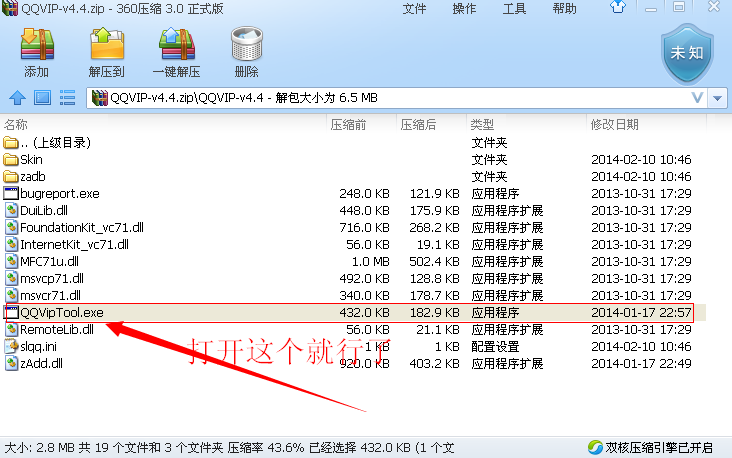Screen dimensions: 732x458
Task: Open the address bar dropdown arrow
Action: click(718, 98)
